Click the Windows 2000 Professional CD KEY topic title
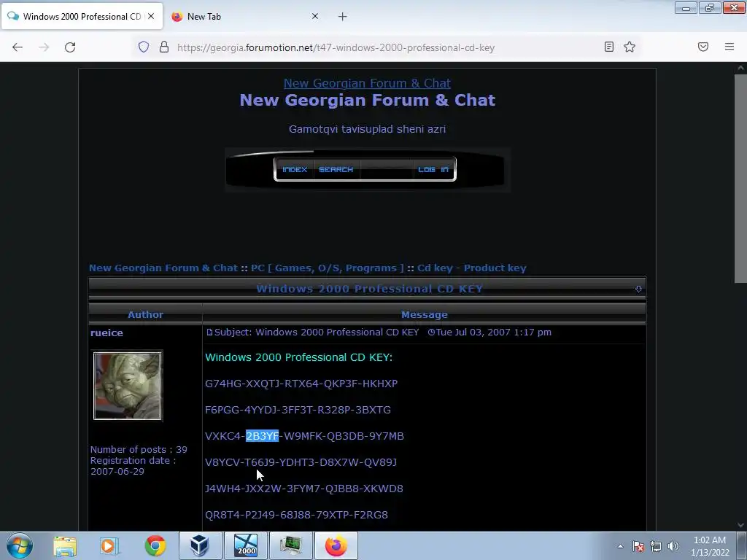747x560 pixels. point(369,289)
